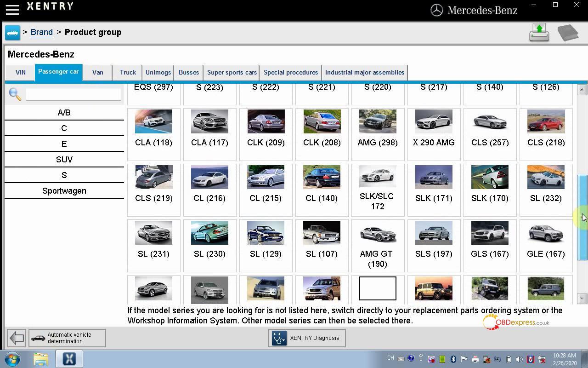This screenshot has height=368, width=588.
Task: Open the Busses tab
Action: click(x=189, y=72)
